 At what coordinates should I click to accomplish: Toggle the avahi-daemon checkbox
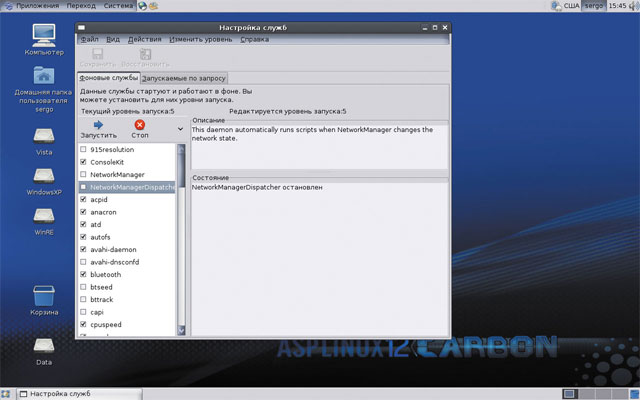(x=83, y=249)
